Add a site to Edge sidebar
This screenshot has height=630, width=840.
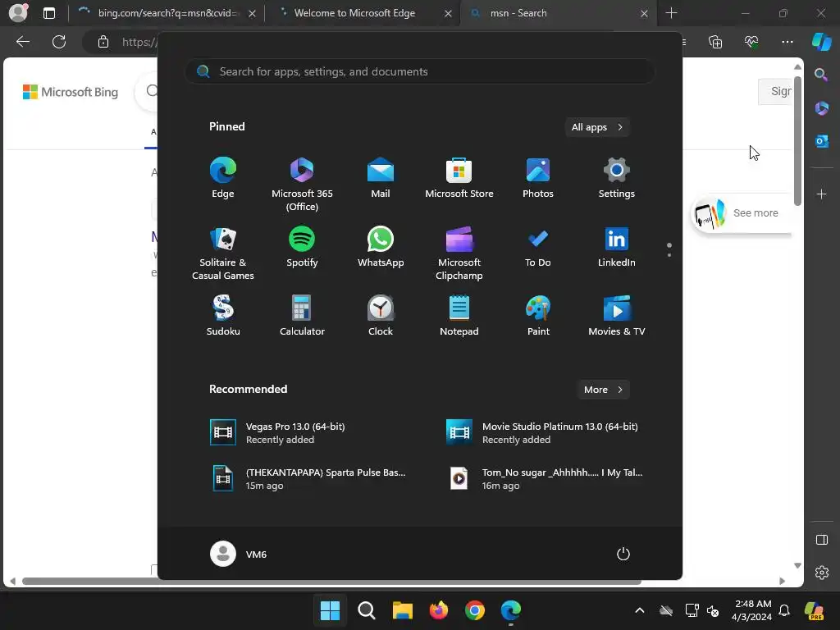coord(821,194)
